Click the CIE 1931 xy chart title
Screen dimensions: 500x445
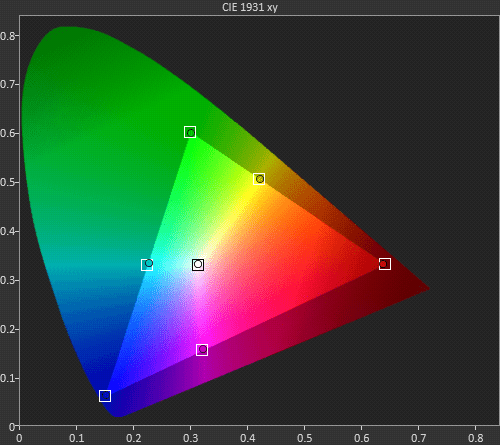tap(250, 7)
